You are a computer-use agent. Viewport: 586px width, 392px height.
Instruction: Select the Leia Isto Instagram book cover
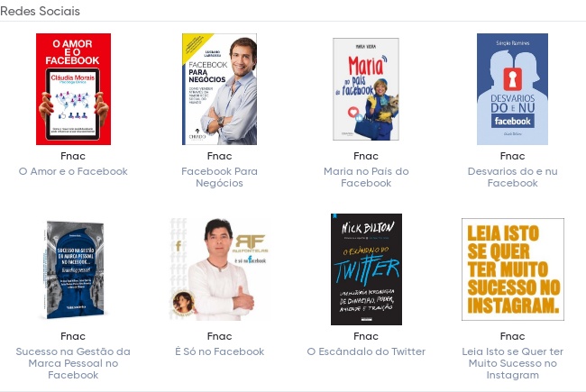(x=513, y=269)
